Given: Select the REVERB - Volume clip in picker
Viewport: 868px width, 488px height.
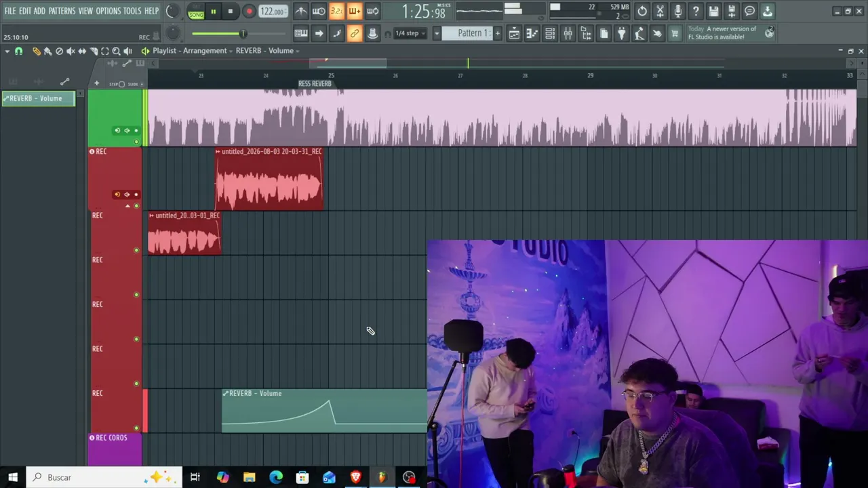Looking at the screenshot, I should 38,98.
